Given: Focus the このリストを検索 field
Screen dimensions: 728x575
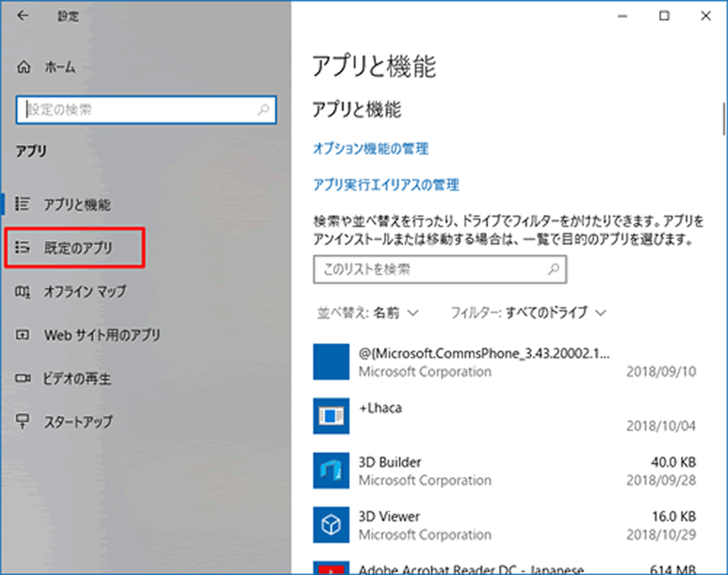Looking at the screenshot, I should (x=440, y=269).
